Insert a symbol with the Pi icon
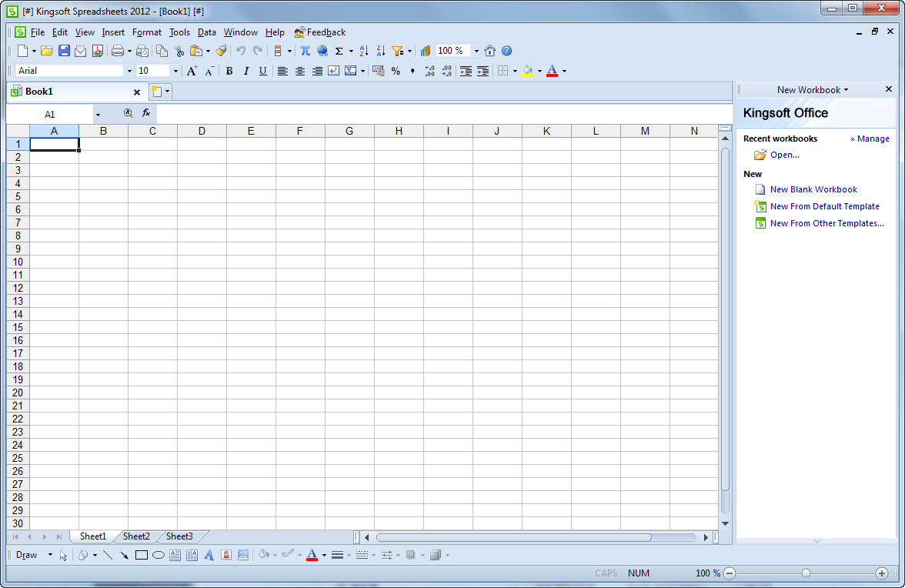This screenshot has width=905, height=588. (x=306, y=51)
